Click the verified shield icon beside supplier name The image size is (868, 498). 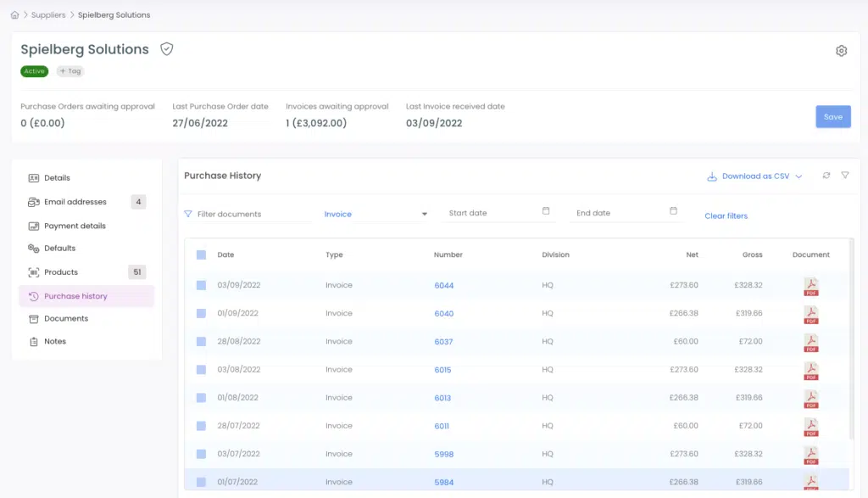[x=167, y=48]
